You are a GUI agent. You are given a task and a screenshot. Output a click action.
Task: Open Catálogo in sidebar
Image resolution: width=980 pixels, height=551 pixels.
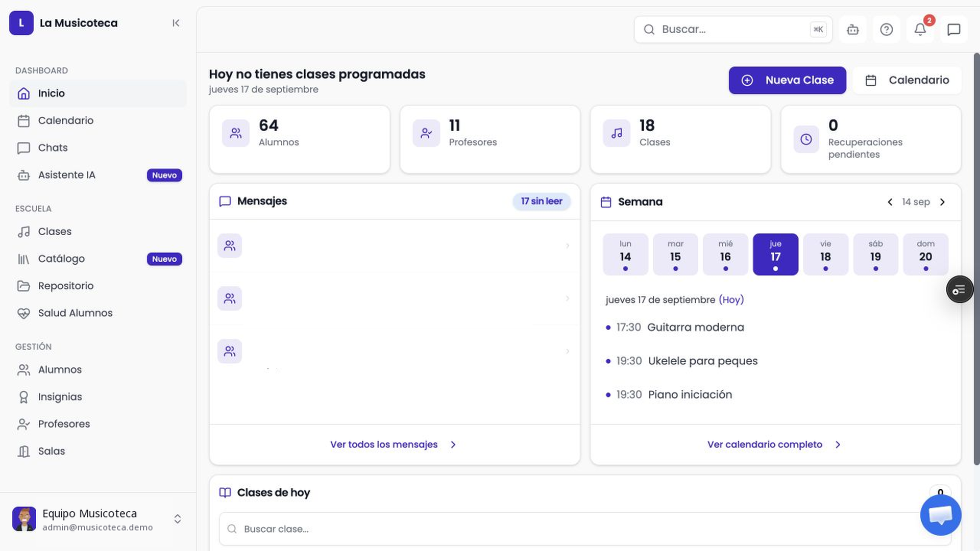(98, 259)
